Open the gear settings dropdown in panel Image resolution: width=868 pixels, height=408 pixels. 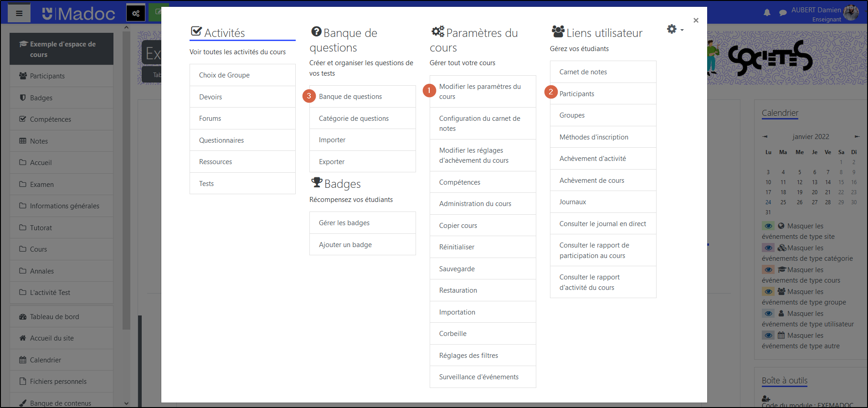pyautogui.click(x=674, y=30)
